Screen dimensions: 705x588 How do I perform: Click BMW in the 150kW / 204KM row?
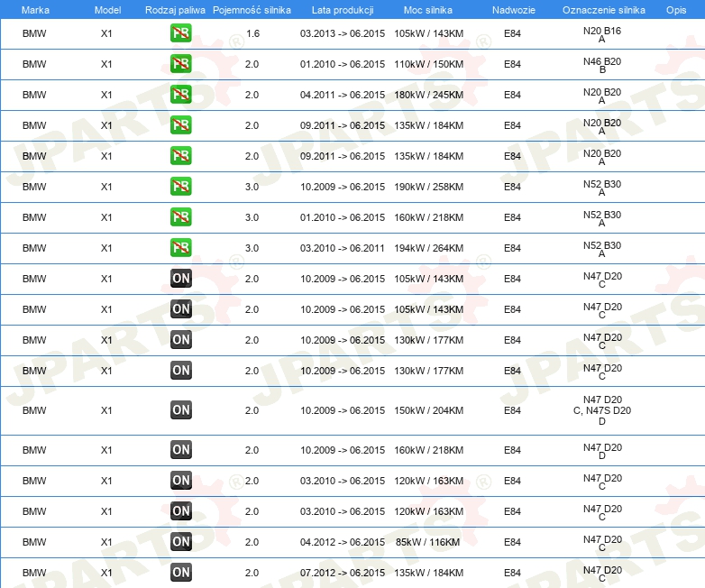click(x=34, y=410)
